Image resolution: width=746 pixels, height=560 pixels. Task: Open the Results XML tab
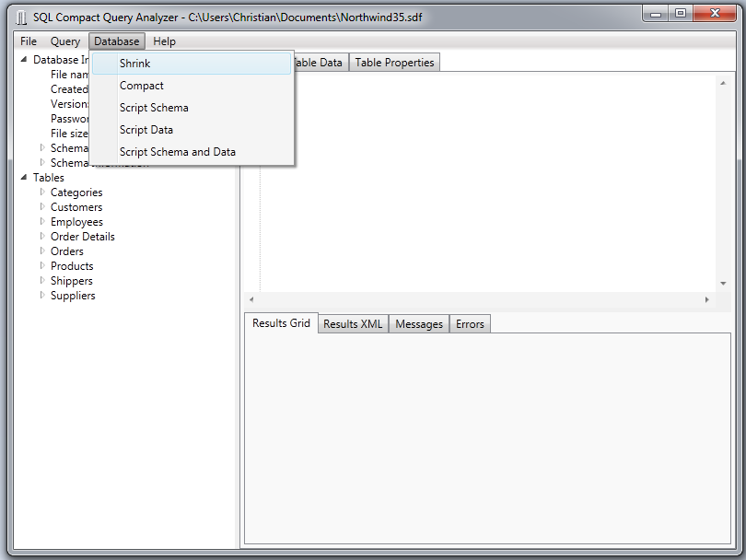tap(353, 324)
